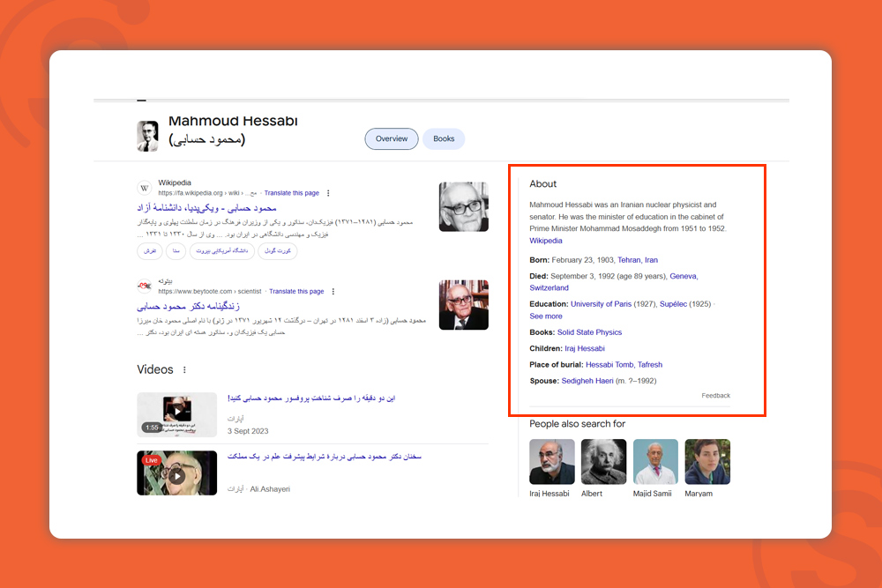Click the Supélec education link
Image resolution: width=882 pixels, height=588 pixels.
(x=673, y=303)
